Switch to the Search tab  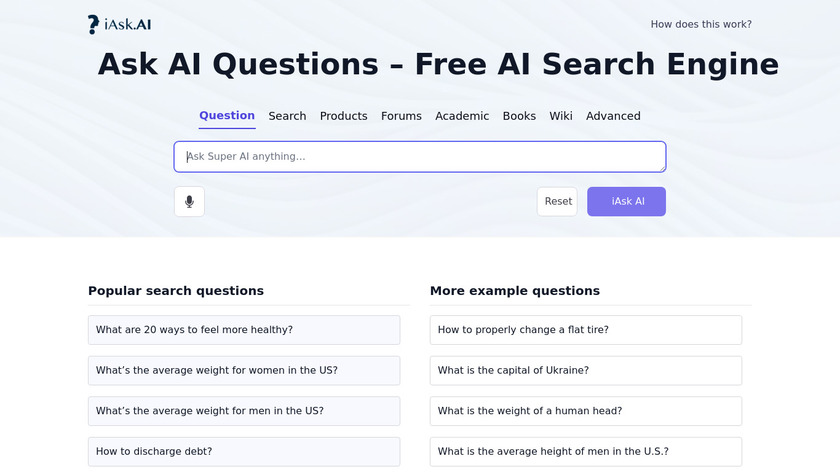tap(287, 116)
